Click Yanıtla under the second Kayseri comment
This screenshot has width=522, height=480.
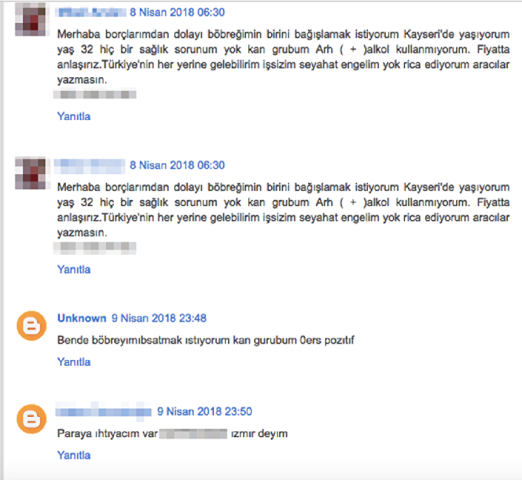pyautogui.click(x=74, y=269)
